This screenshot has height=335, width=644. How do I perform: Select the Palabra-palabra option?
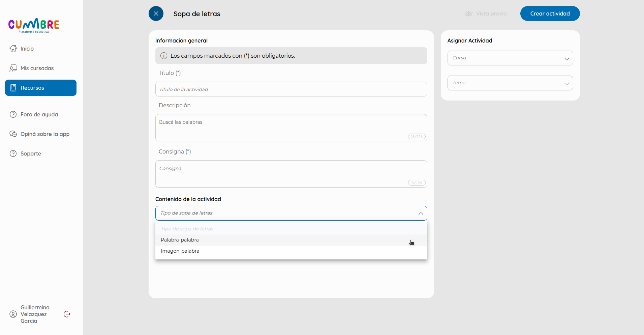click(291, 240)
